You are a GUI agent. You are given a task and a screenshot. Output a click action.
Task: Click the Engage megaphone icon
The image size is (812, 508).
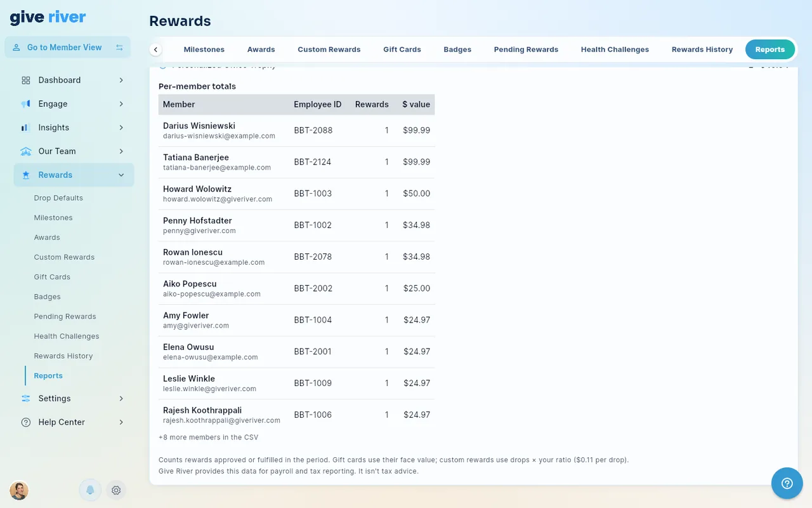(x=26, y=104)
